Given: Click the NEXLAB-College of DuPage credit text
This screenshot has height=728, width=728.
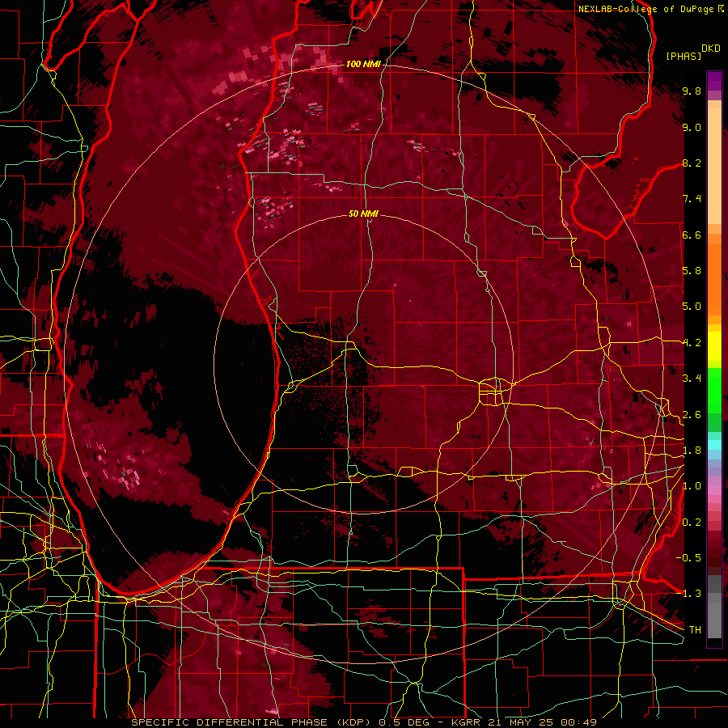Looking at the screenshot, I should pos(645,9).
